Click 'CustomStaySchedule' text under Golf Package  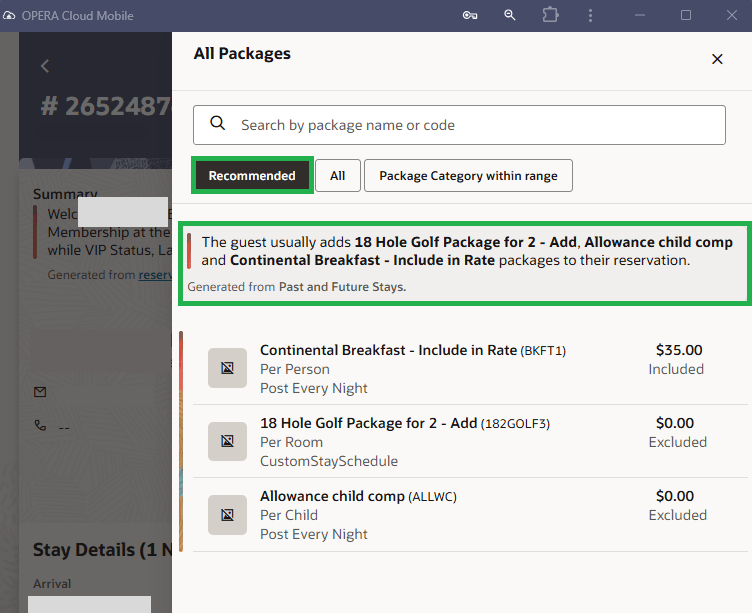(329, 461)
